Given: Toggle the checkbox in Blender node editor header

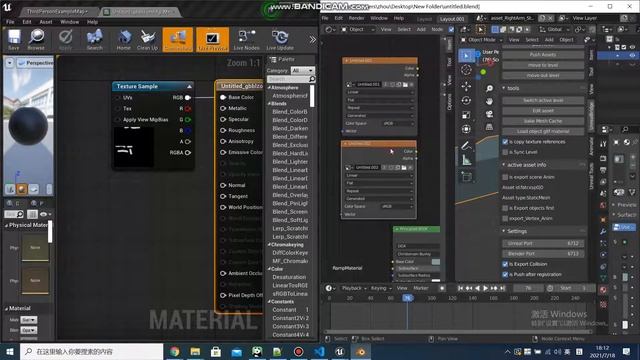Looking at the screenshot, I should coord(451,29).
